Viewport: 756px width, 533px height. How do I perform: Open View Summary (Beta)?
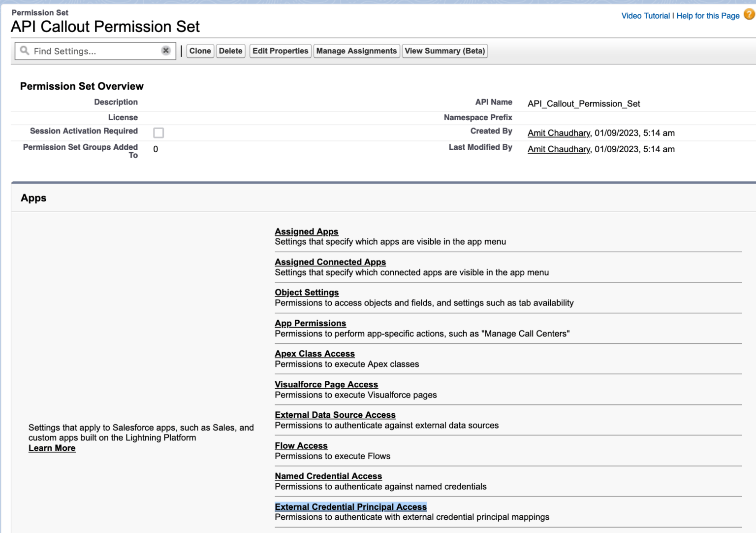click(x=444, y=51)
